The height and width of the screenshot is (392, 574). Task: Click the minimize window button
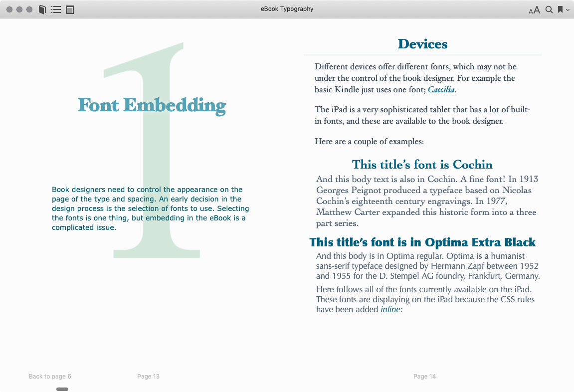pyautogui.click(x=19, y=9)
